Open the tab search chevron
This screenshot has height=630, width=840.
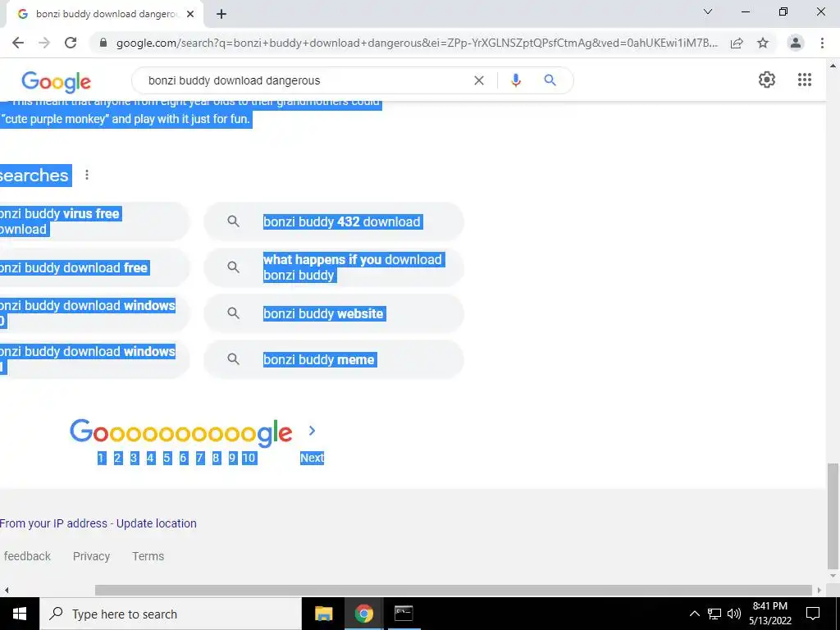tap(708, 11)
